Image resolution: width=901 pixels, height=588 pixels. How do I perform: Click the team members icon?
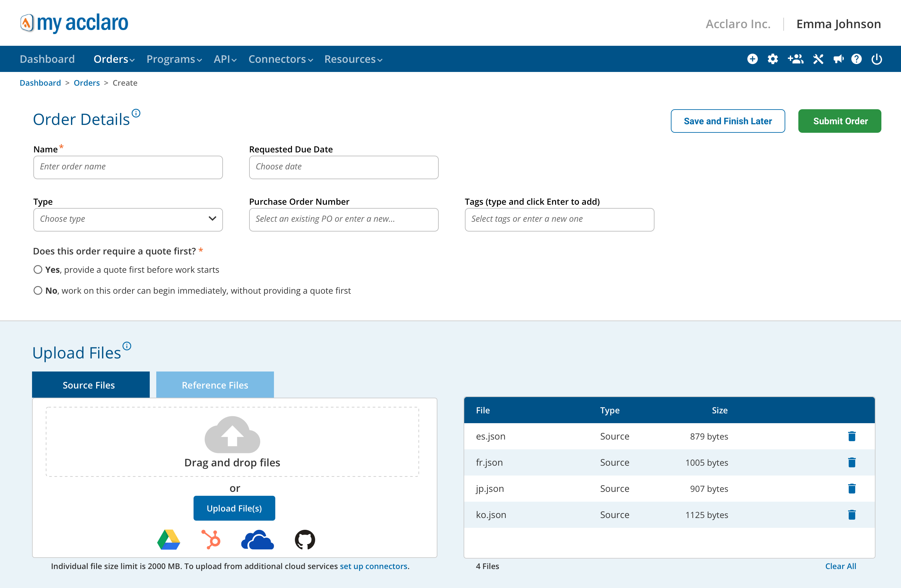tap(795, 59)
